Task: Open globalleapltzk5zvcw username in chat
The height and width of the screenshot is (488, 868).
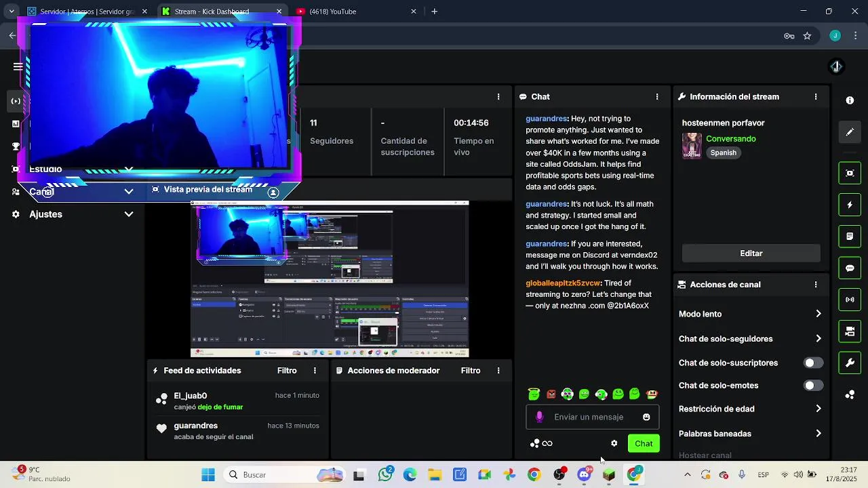Action: [x=563, y=283]
